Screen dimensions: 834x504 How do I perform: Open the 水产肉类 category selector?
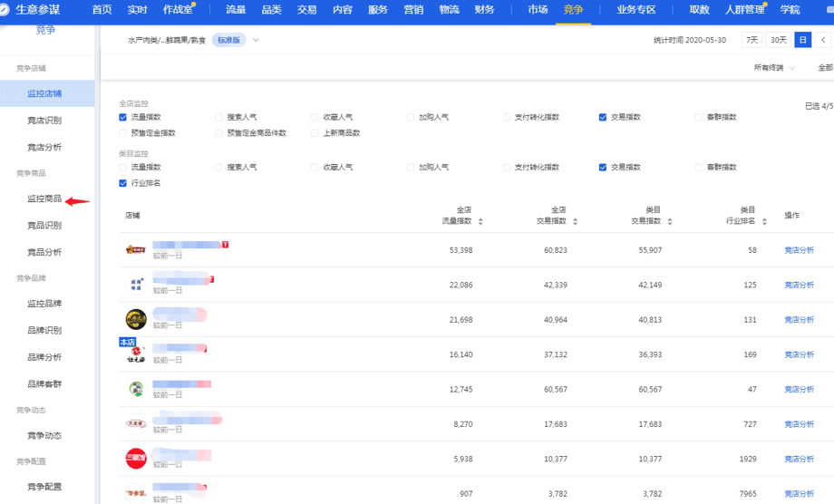(x=166, y=41)
